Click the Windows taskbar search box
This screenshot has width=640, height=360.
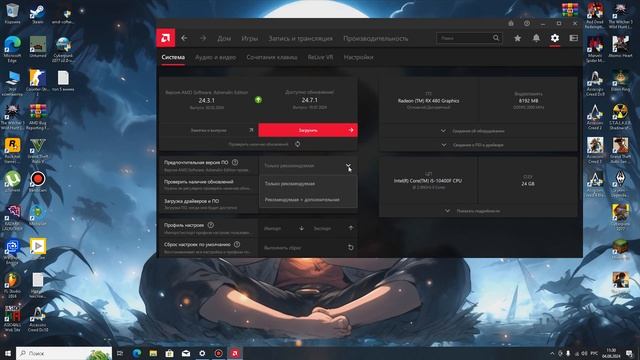point(64,353)
